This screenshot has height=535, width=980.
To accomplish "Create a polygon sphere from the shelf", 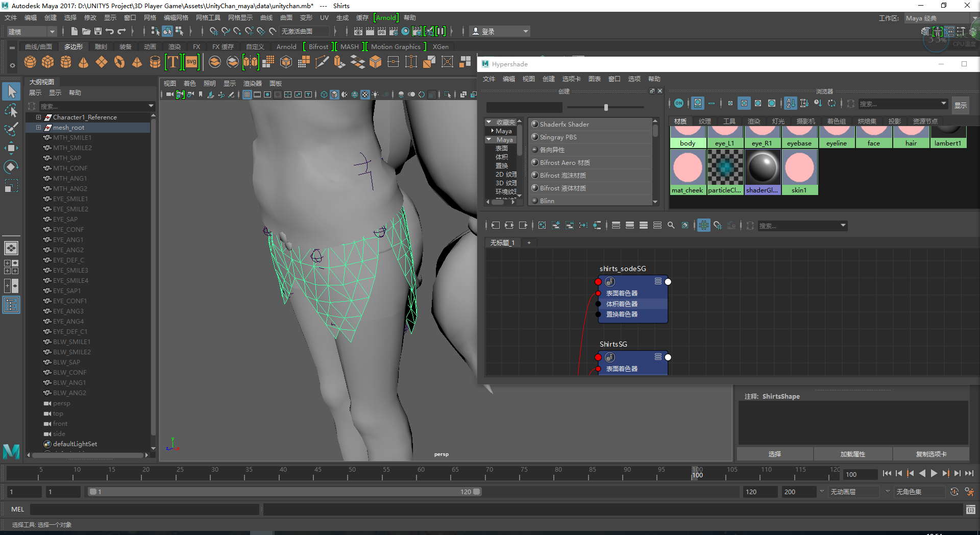I will tap(30, 62).
